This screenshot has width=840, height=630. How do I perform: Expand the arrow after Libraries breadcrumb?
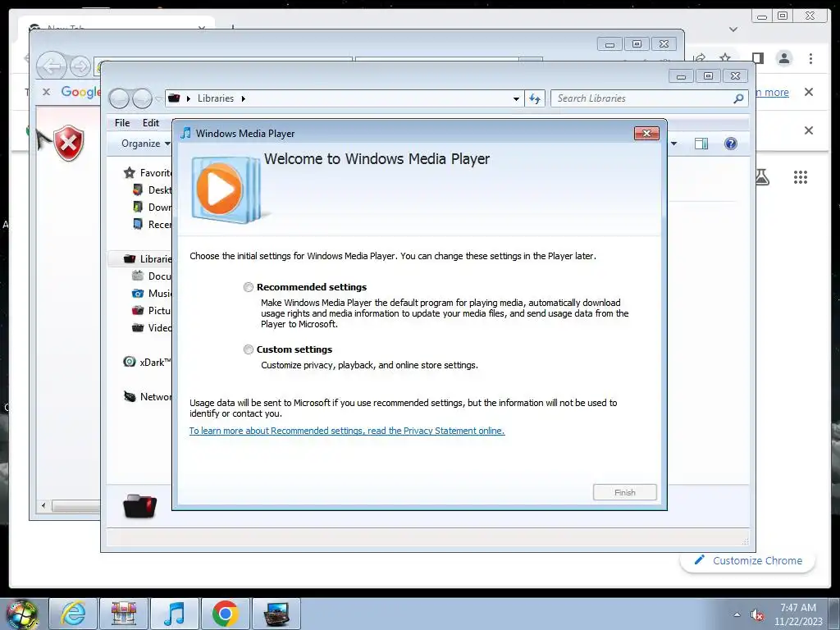243,98
